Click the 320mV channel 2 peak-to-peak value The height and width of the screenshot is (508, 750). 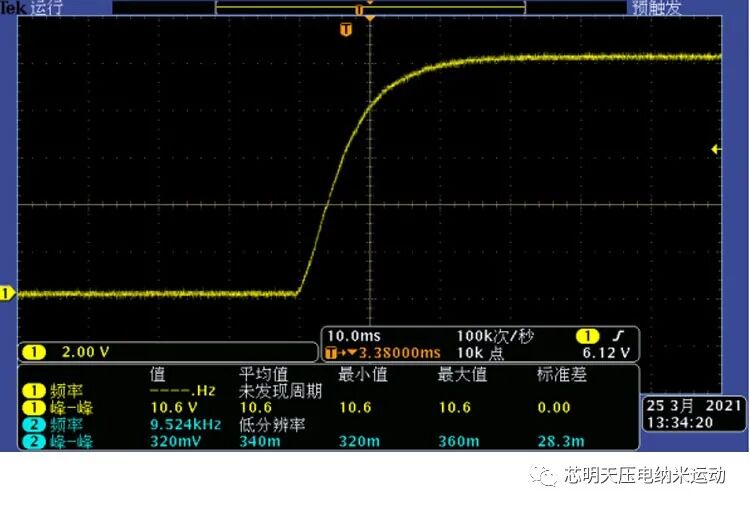pos(176,441)
